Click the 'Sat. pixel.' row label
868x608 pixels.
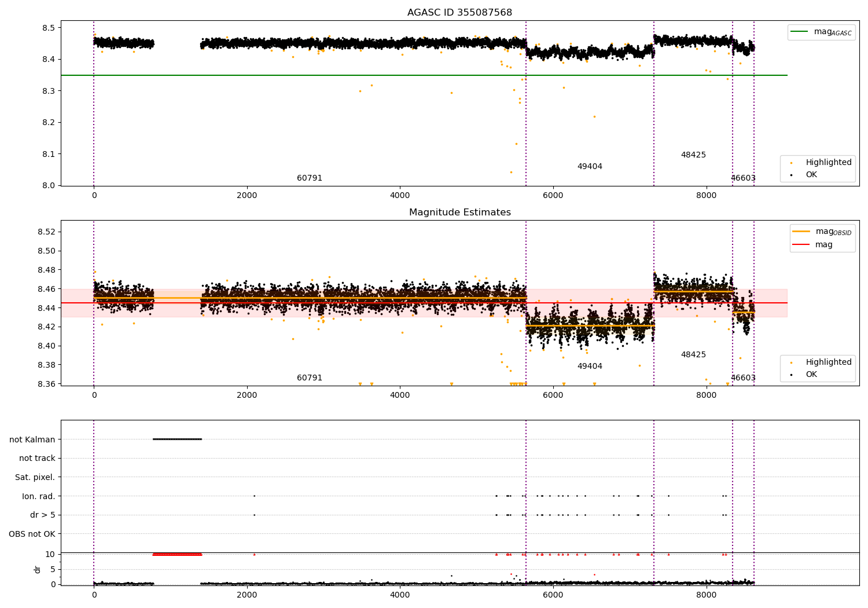coord(35,478)
